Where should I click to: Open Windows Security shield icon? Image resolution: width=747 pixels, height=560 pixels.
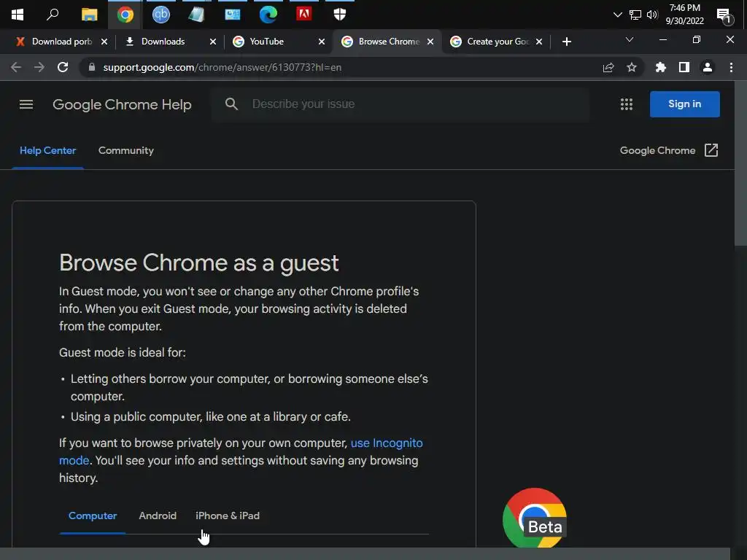pyautogui.click(x=340, y=15)
